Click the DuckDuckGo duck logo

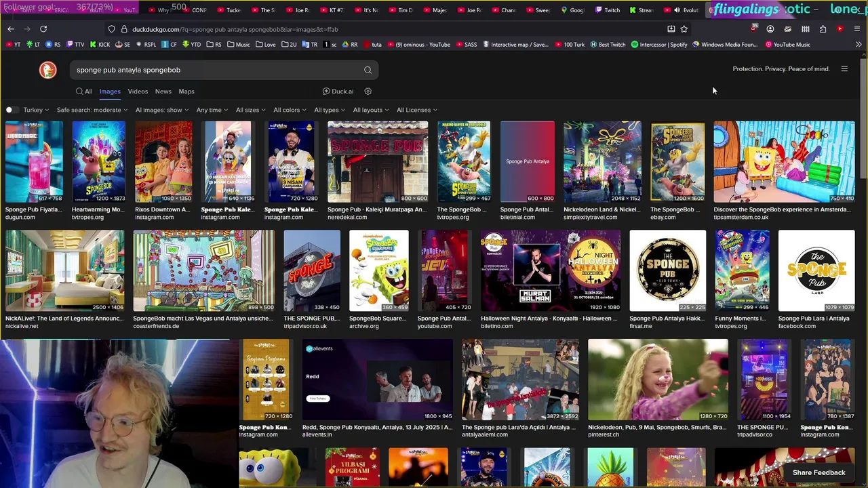pyautogui.click(x=47, y=70)
